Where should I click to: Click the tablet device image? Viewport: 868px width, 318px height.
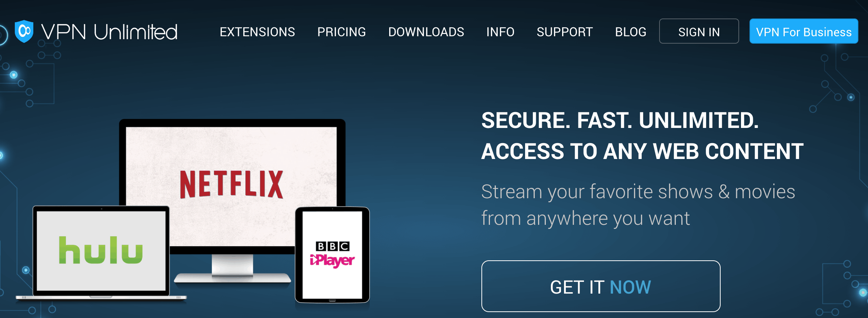332,255
